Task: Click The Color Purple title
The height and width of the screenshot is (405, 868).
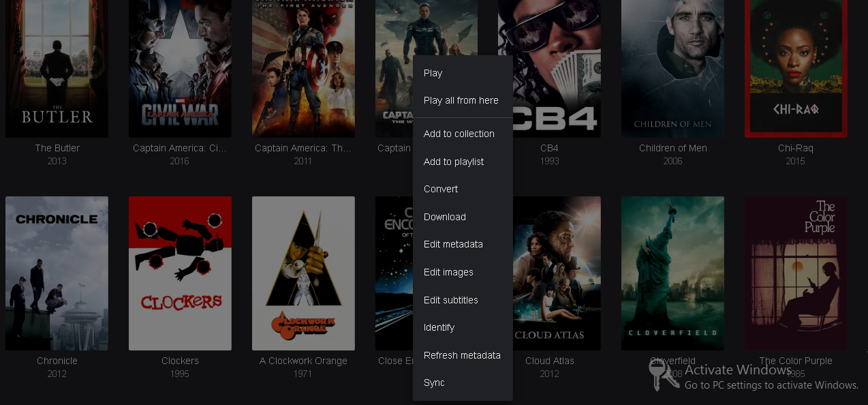Action: pos(796,361)
